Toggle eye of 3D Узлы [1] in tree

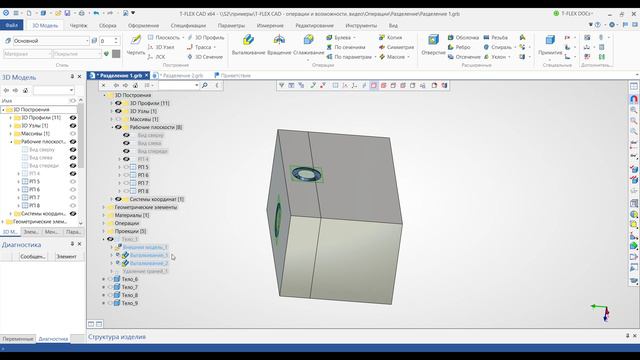coord(118,111)
